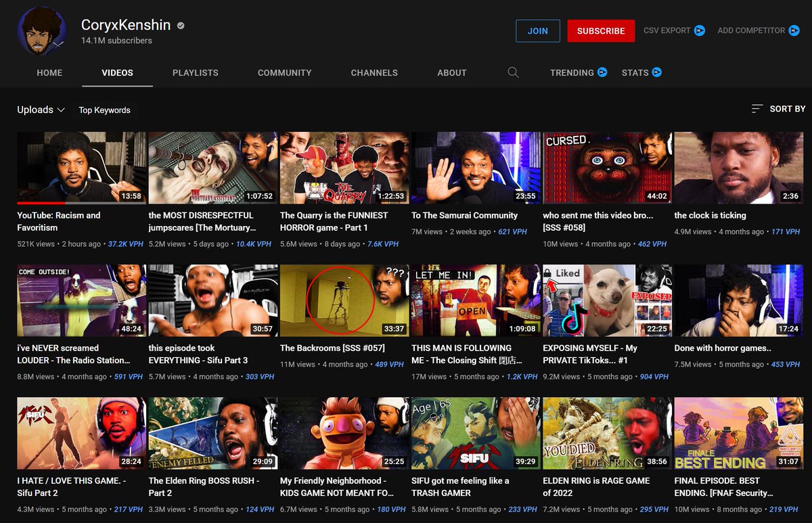Open 'THIS MAN IS FOLLOWING ME' video title

point(467,354)
